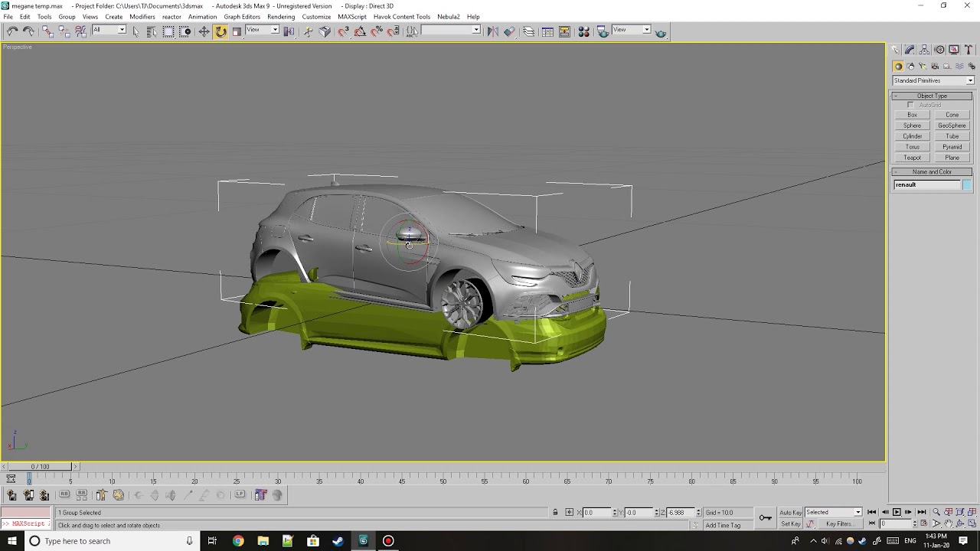Screen dimensions: 980x551
Task: Click the GeoSphere button
Action: [x=952, y=126]
